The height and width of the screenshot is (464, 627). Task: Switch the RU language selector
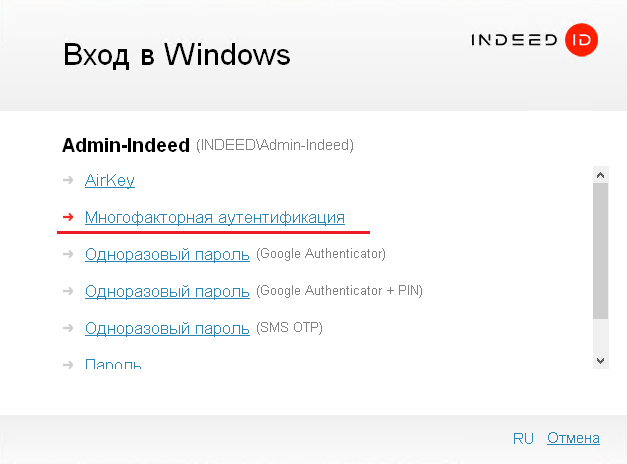pyautogui.click(x=523, y=438)
